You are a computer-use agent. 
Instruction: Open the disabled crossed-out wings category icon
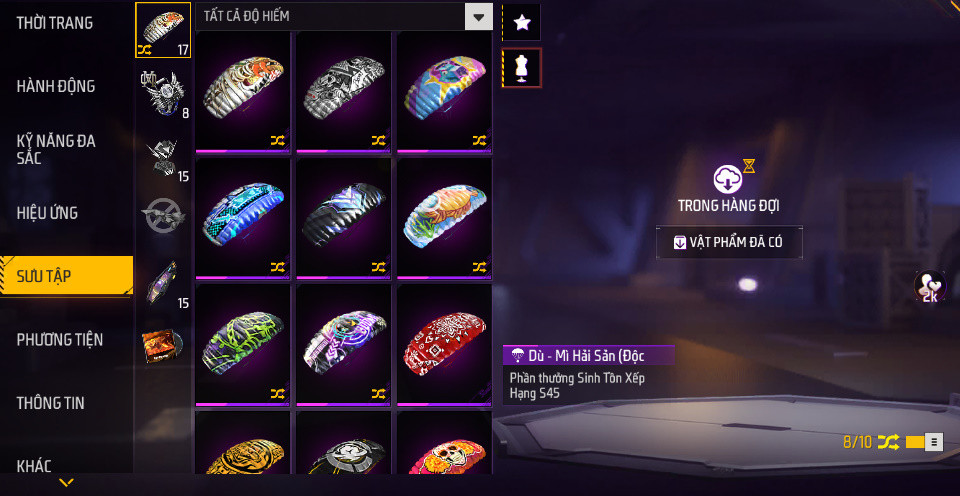[x=163, y=215]
